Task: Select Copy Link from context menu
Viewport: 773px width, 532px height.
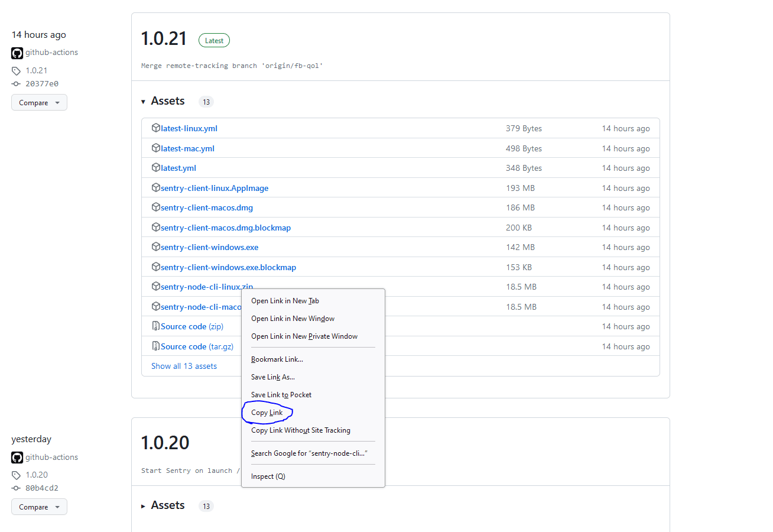Action: click(313, 413)
